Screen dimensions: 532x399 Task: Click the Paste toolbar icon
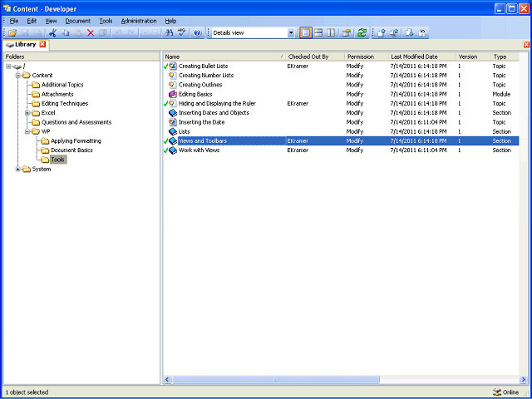(x=77, y=33)
